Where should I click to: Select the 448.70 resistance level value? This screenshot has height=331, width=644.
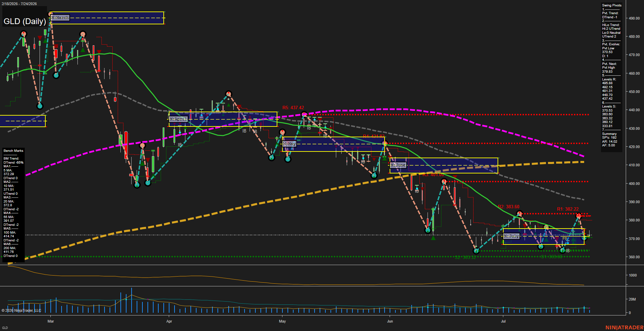(x=607, y=95)
